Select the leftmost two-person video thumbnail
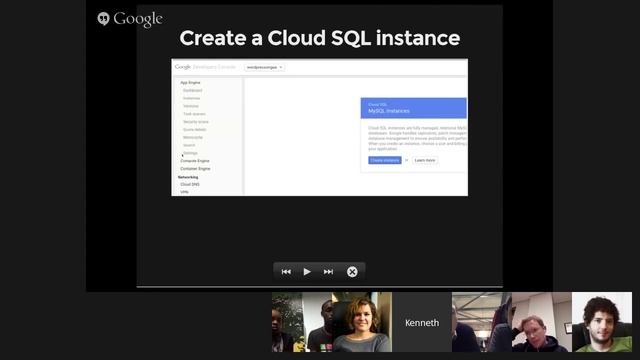The width and height of the screenshot is (640, 360). click(302, 322)
